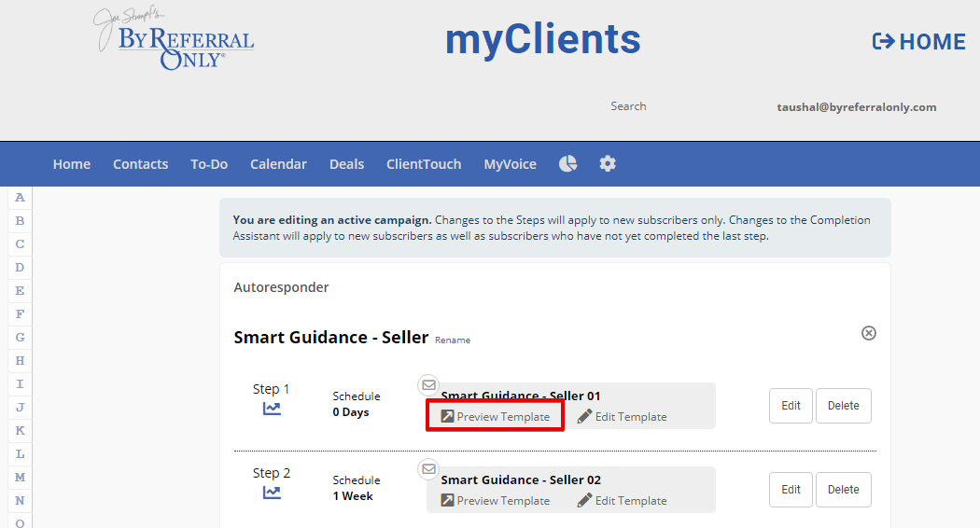The height and width of the screenshot is (528, 980).
Task: Filter contacts by letter H
Action: (20, 360)
